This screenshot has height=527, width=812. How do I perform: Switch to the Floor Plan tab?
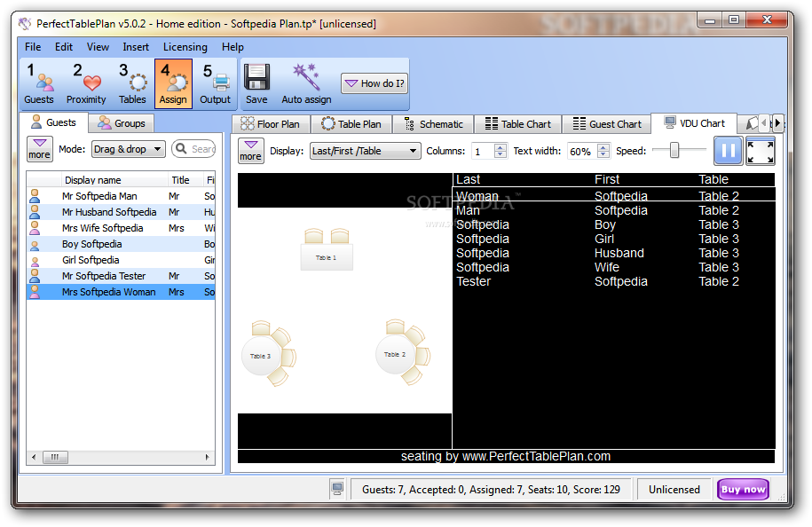tap(271, 124)
